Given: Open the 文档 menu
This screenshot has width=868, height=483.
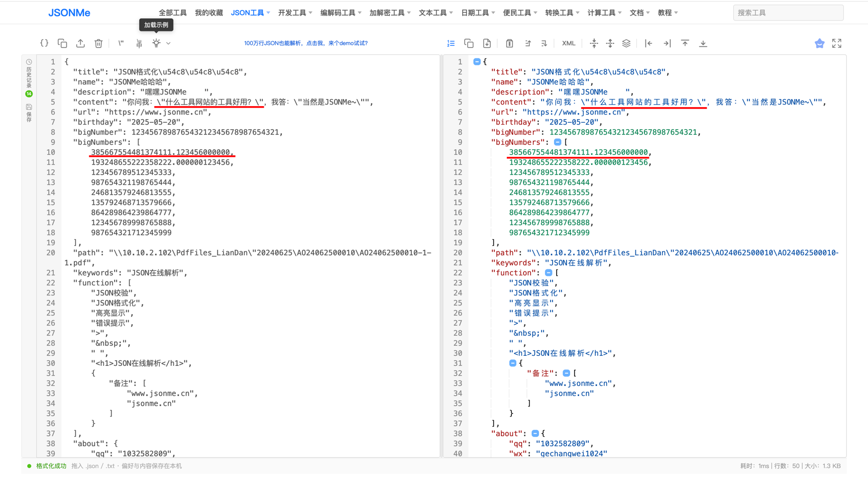Looking at the screenshot, I should click(640, 13).
